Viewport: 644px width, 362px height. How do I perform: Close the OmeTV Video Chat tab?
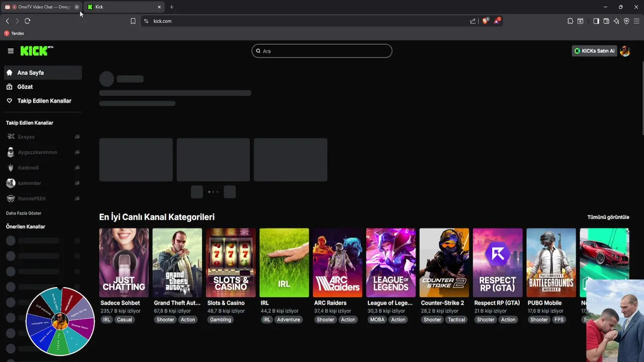coord(76,7)
